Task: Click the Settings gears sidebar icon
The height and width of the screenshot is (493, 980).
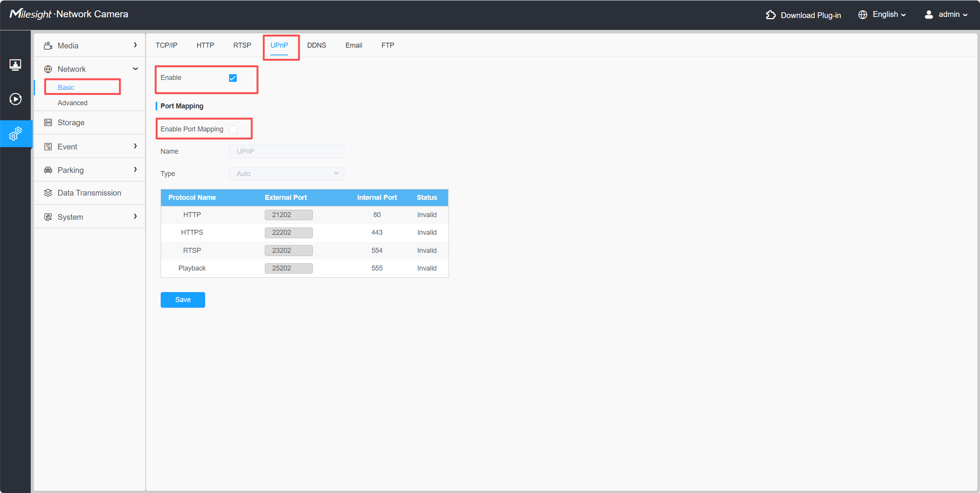Action: pyautogui.click(x=15, y=134)
